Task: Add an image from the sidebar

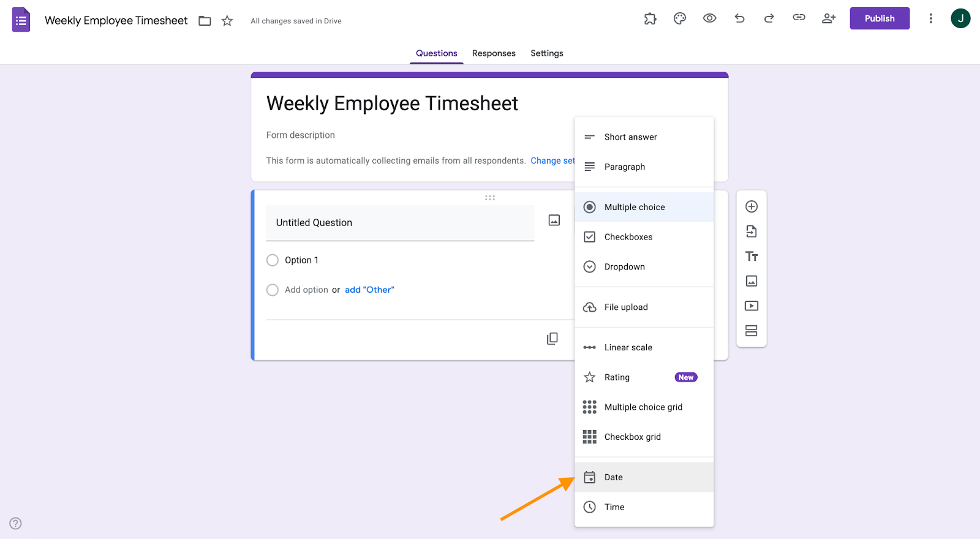Action: coord(752,281)
